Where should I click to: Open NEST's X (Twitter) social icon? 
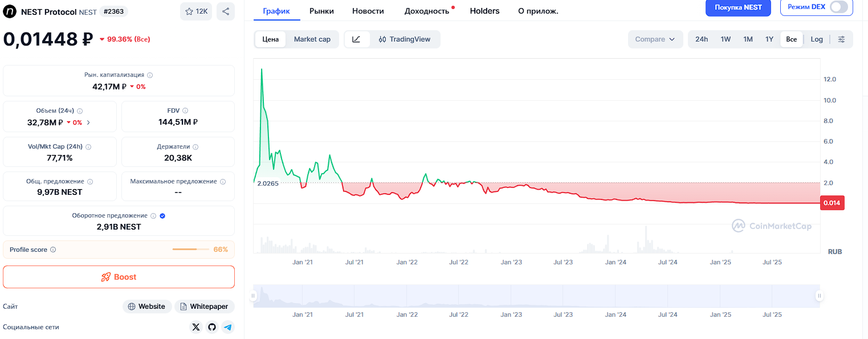coord(196,327)
